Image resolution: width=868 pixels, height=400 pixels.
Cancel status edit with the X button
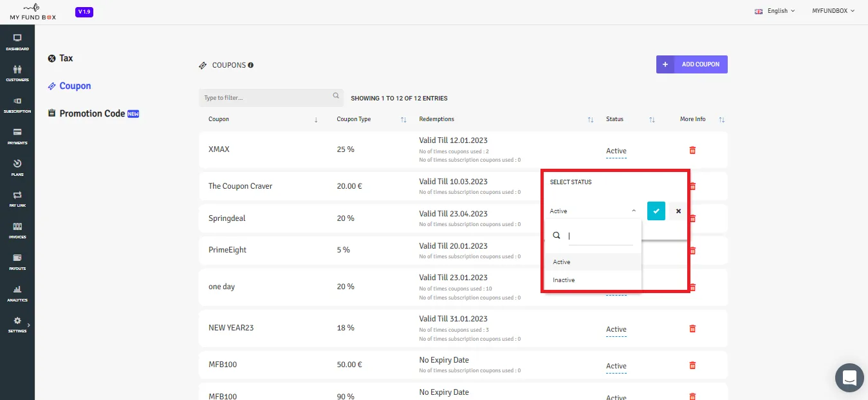pyautogui.click(x=678, y=211)
